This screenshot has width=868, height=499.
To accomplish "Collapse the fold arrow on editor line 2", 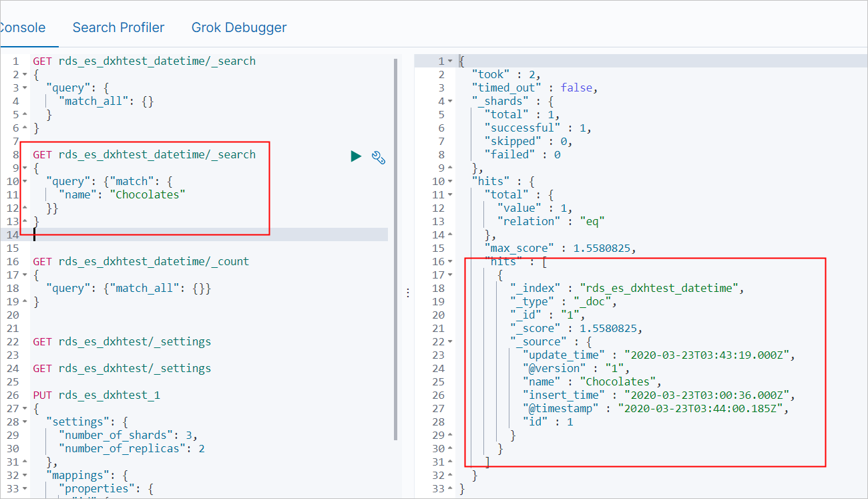I will 25,75.
